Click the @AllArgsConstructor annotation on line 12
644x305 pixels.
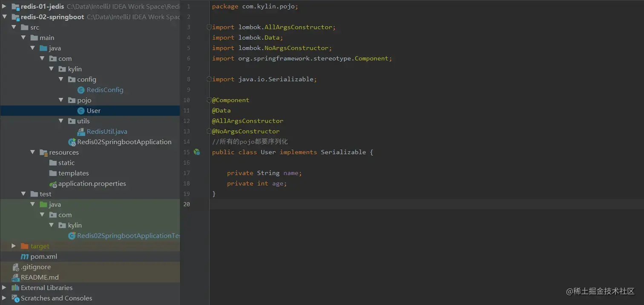tap(247, 121)
